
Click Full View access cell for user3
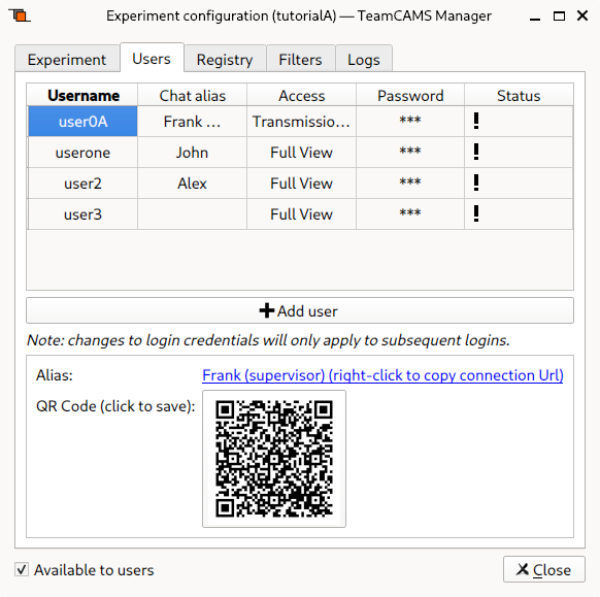point(302,214)
